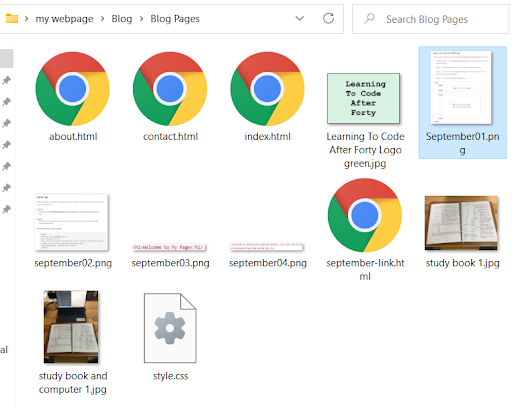Select the september02.png thumbnail
This screenshot has width=512, height=409.
coord(71,222)
